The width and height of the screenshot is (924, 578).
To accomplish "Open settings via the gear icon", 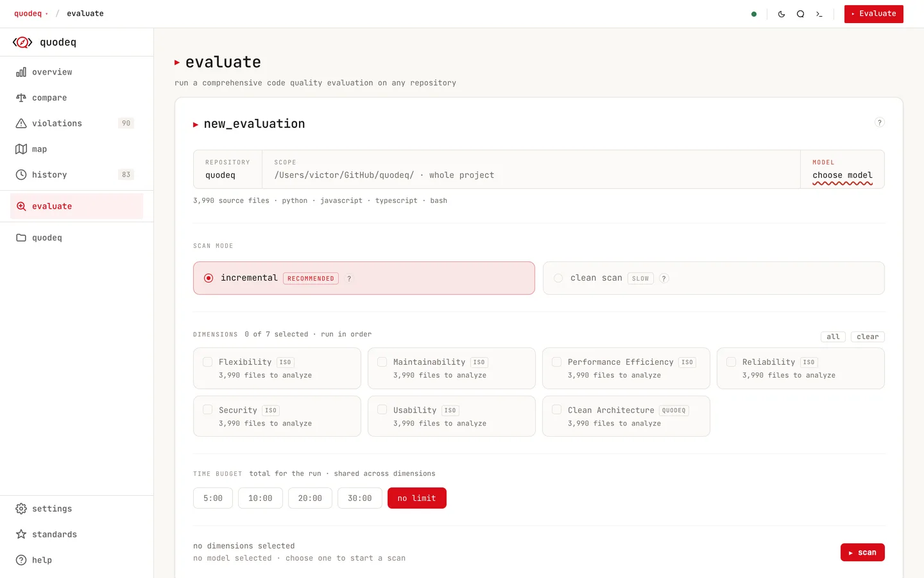I will pos(21,509).
